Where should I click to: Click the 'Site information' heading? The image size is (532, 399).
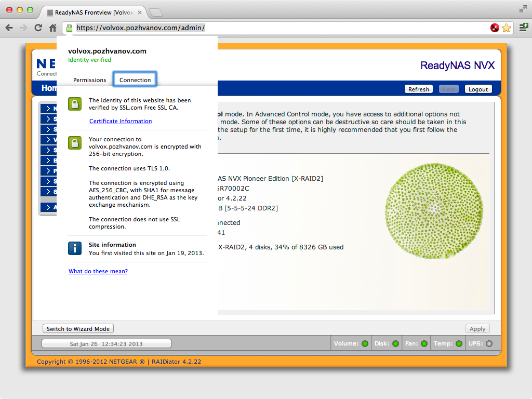click(x=112, y=245)
